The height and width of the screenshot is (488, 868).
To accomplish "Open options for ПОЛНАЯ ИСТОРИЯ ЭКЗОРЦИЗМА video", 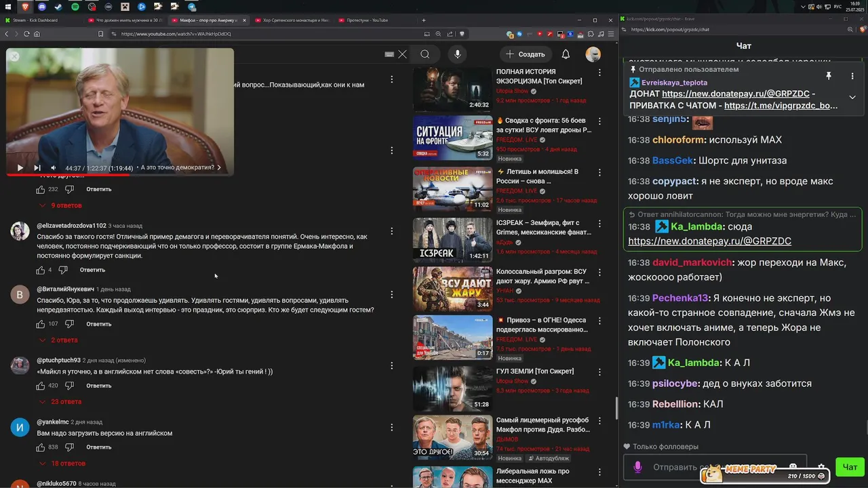I will click(x=599, y=73).
